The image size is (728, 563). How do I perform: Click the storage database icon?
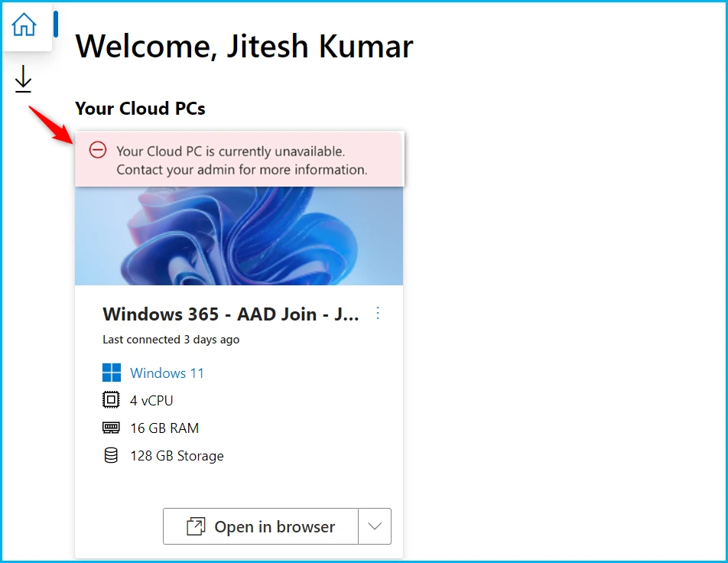point(111,455)
